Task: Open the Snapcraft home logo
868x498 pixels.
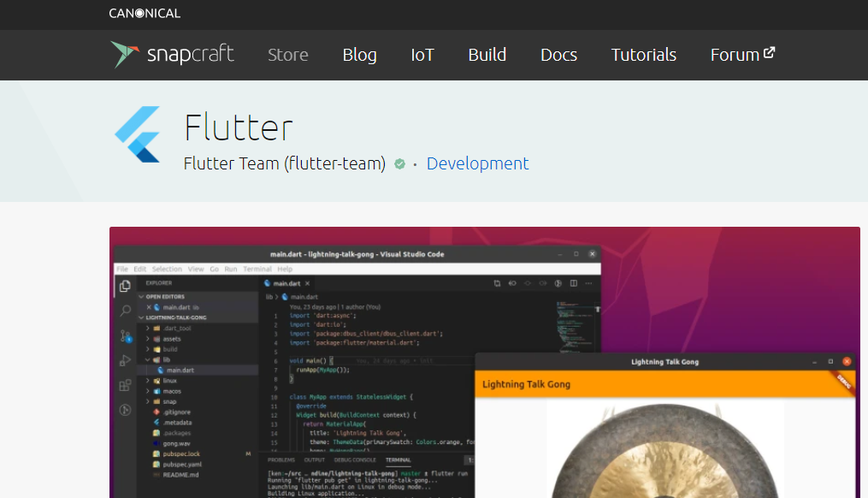Action: (172, 54)
